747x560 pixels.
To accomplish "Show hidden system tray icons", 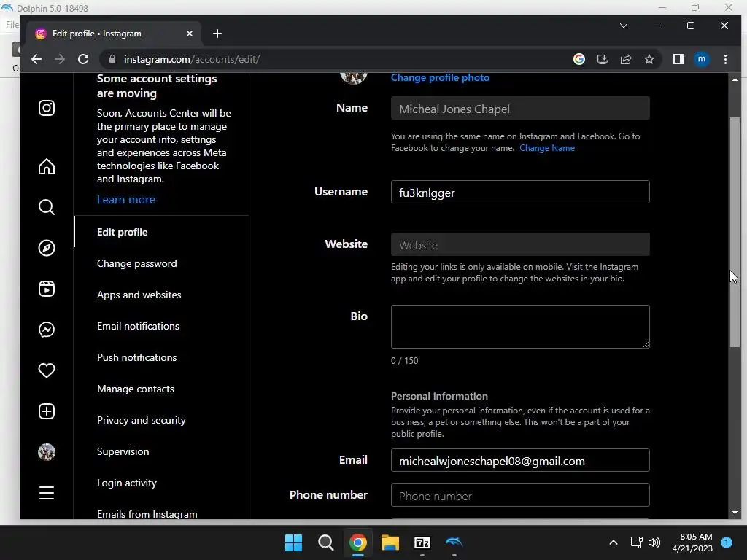I will [614, 542].
